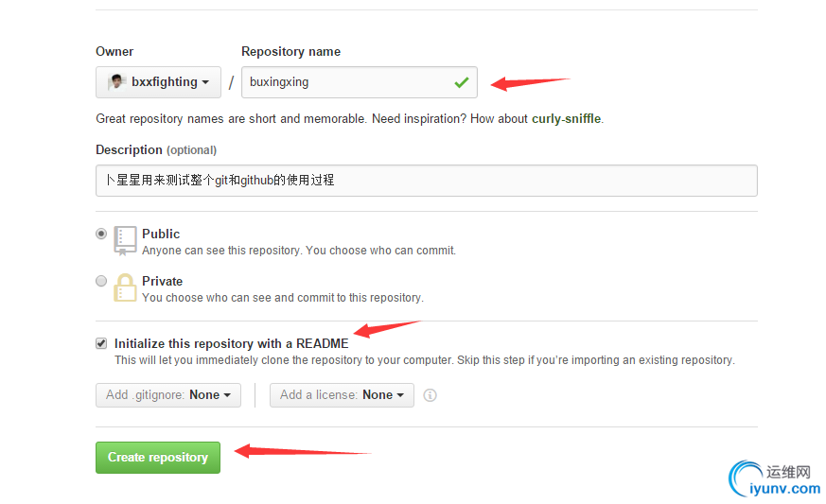Click the owner avatar image

(x=115, y=82)
